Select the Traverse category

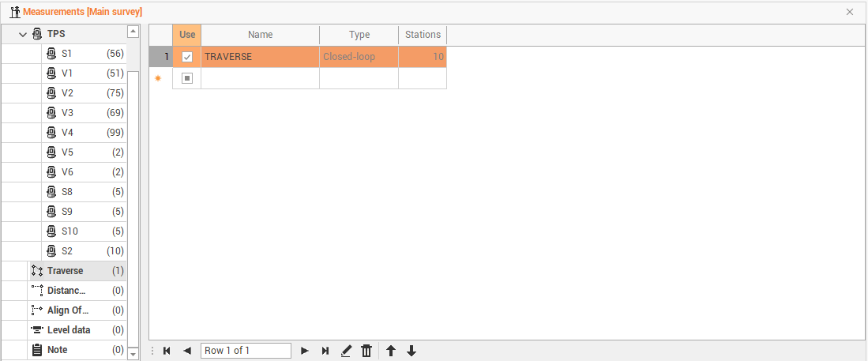tap(65, 271)
